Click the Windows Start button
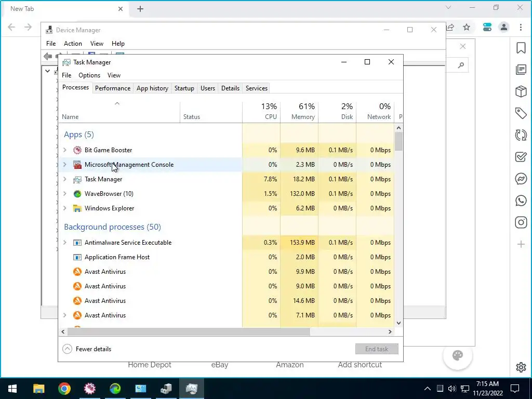 click(12, 389)
